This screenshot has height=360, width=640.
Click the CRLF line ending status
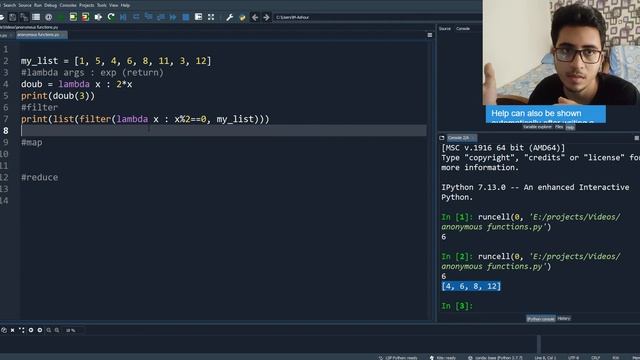596,358
